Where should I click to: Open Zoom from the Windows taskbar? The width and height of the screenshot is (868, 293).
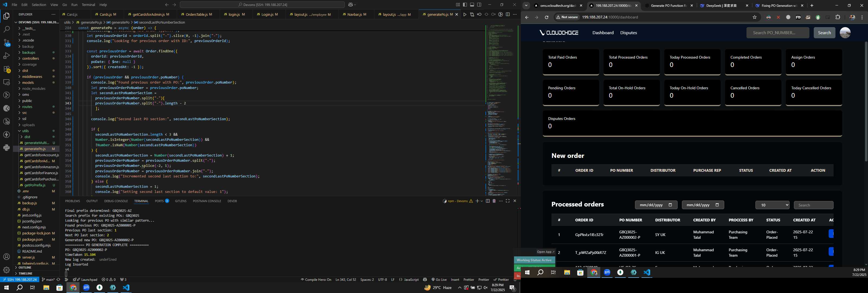pos(86,288)
